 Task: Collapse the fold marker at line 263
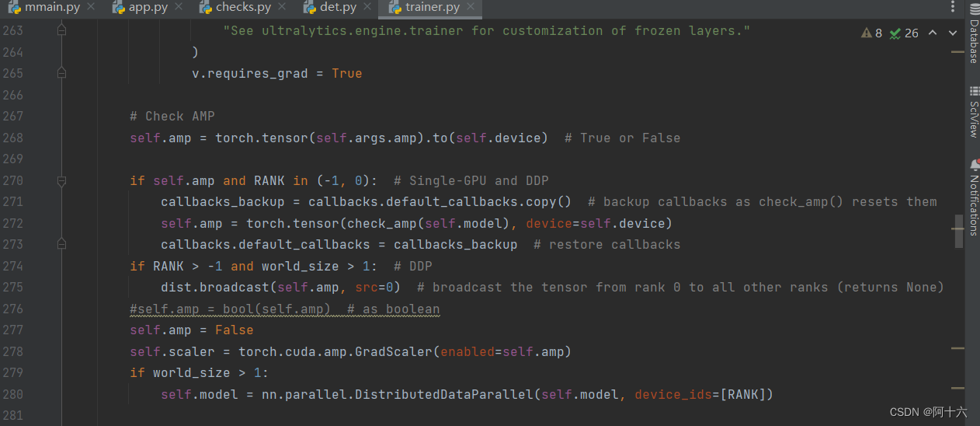pos(61,30)
